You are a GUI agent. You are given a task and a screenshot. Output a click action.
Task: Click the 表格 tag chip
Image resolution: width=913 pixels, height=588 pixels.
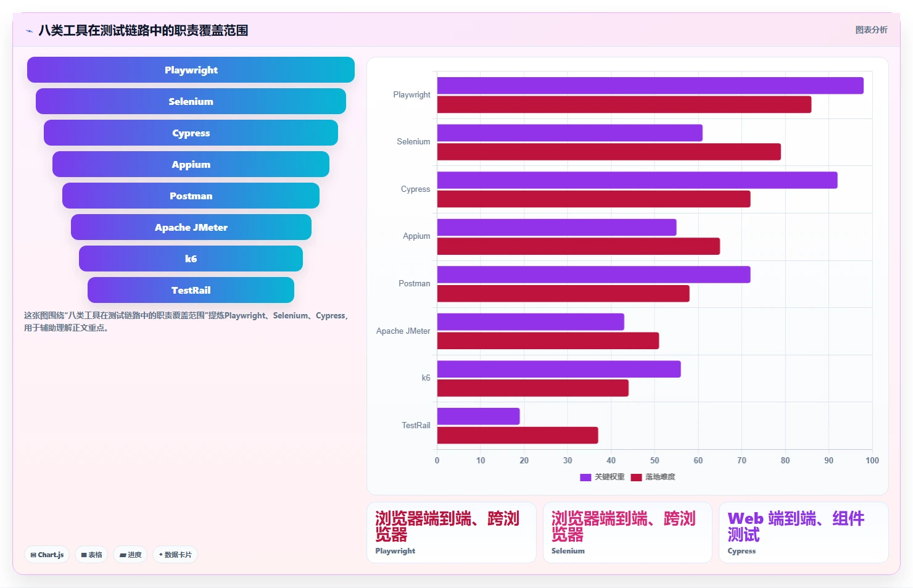click(x=91, y=555)
